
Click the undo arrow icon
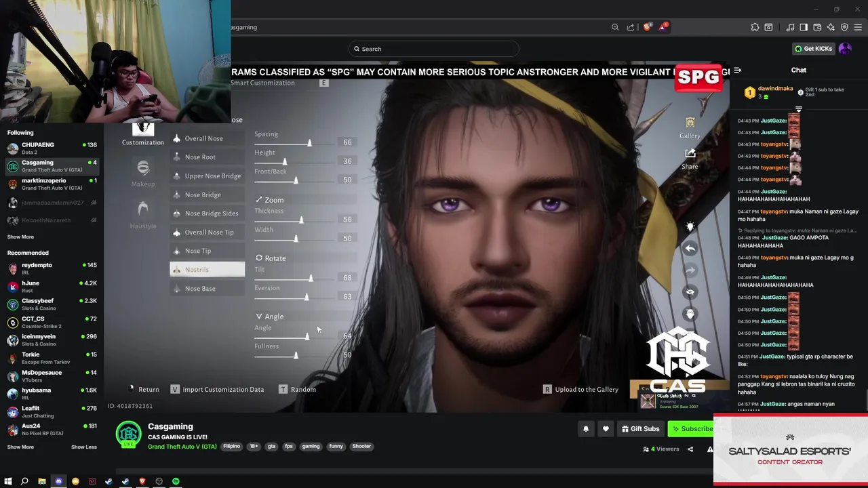(x=690, y=248)
